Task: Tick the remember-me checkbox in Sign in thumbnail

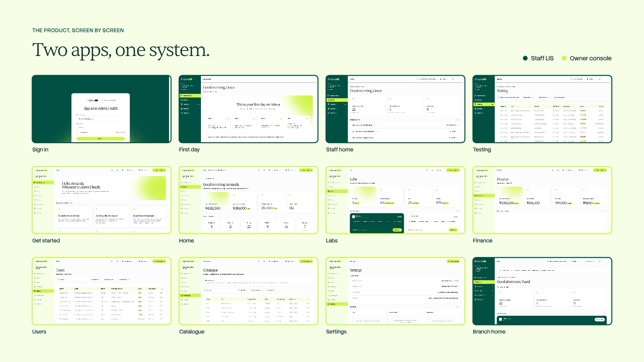Action: coord(77,132)
